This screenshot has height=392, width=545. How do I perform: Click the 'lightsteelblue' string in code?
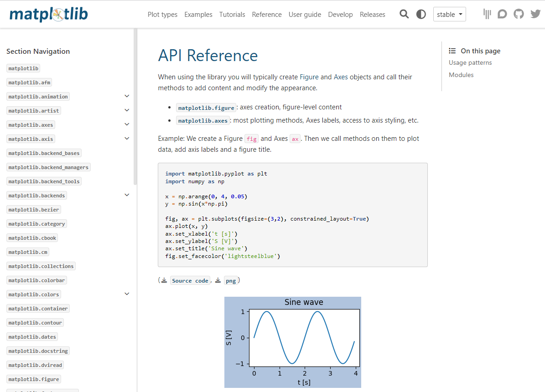click(x=252, y=256)
